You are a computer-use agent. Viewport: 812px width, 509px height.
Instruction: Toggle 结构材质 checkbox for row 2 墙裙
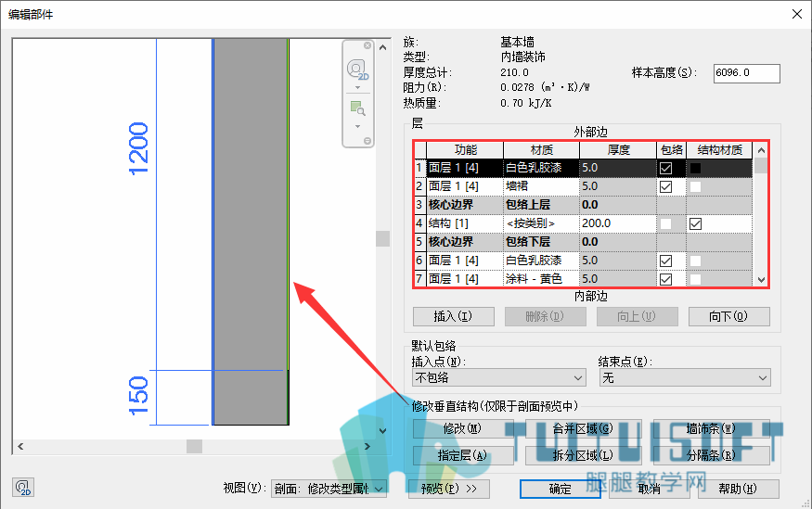click(x=695, y=186)
